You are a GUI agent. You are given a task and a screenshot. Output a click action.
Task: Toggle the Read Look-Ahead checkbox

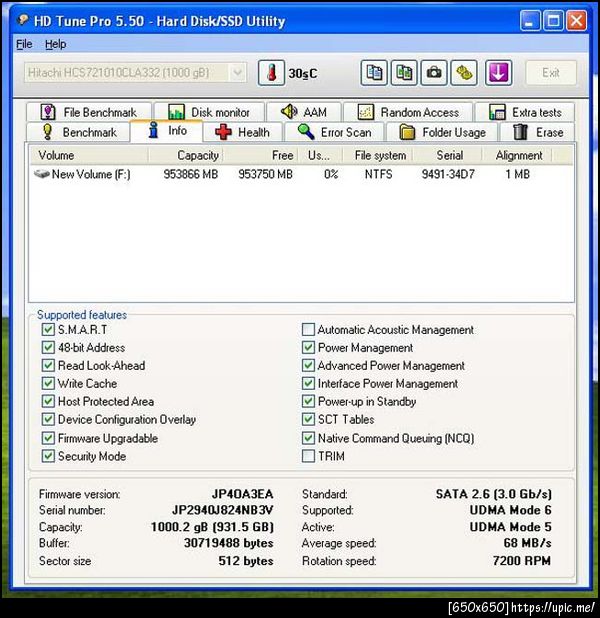click(48, 365)
